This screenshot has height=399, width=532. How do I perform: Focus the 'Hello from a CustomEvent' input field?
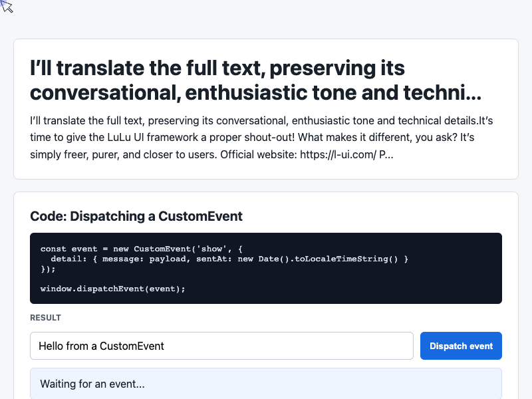(x=221, y=346)
